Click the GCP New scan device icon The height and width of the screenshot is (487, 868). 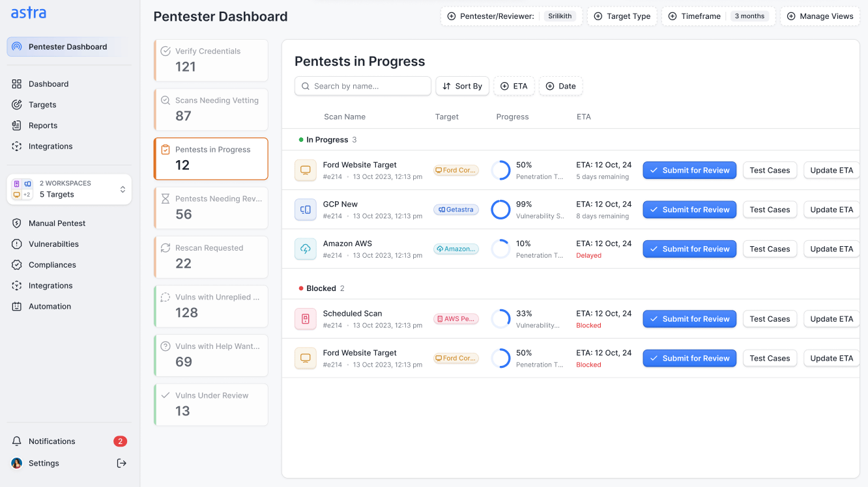pos(305,210)
